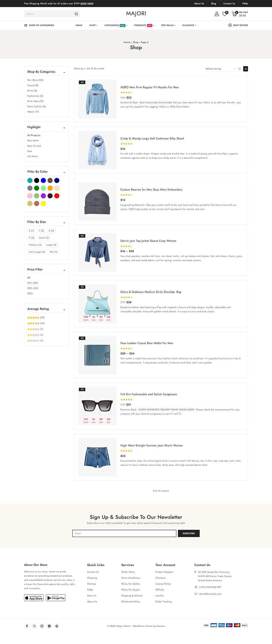Switch to the grid view layout
Image resolution: width=272 pixels, height=644 pixels.
240,69
